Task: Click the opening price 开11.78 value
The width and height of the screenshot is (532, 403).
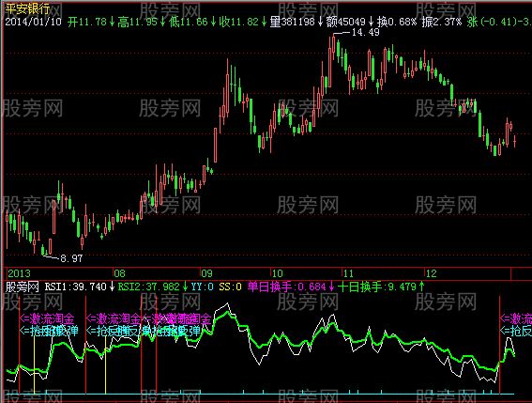Action: coord(87,23)
